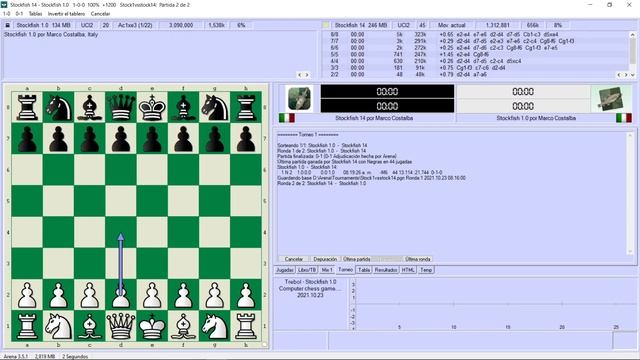Open the 0-1 menu item
The image size is (640, 360).
(x=19, y=14)
